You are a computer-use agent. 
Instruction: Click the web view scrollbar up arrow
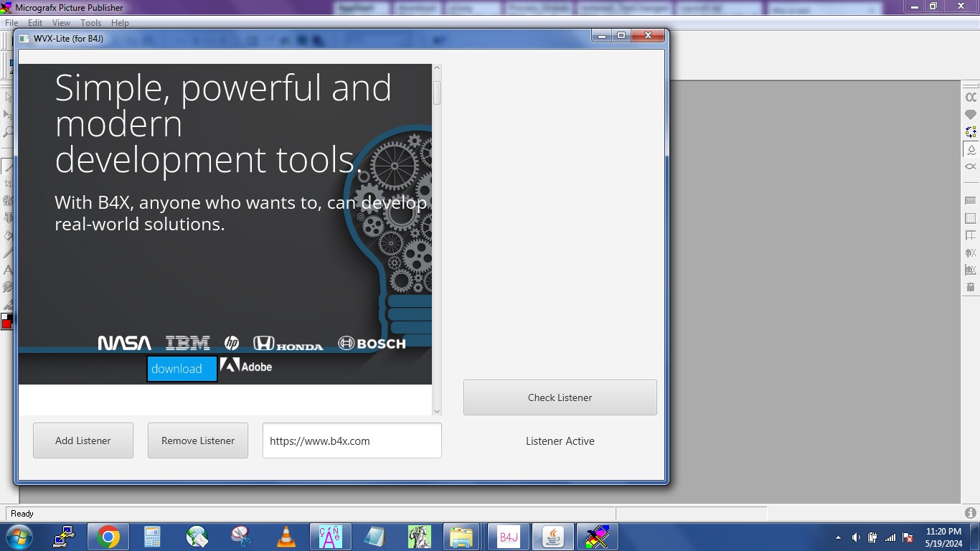tap(437, 69)
